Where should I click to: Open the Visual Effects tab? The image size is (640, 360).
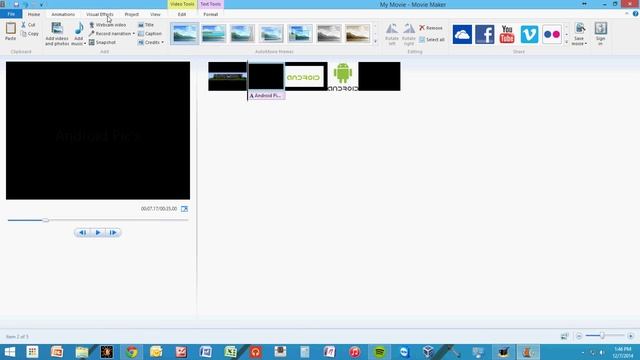(x=100, y=14)
